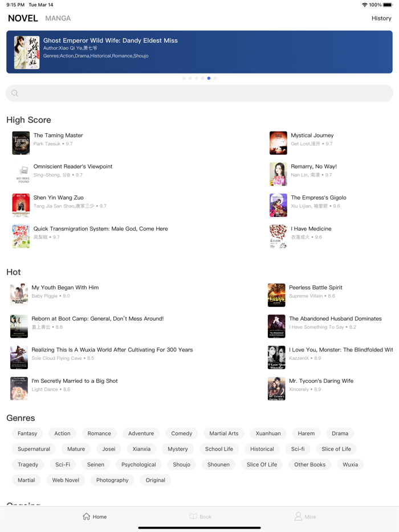Open Omniscient Reader's Viewpoint placeholder image
399x532 pixels.
[x=23, y=174]
